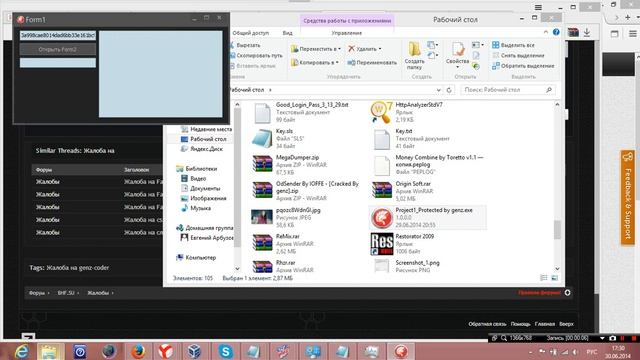Click Выделить все in the ribbon
The height and width of the screenshot is (360, 640).
[x=513, y=45]
